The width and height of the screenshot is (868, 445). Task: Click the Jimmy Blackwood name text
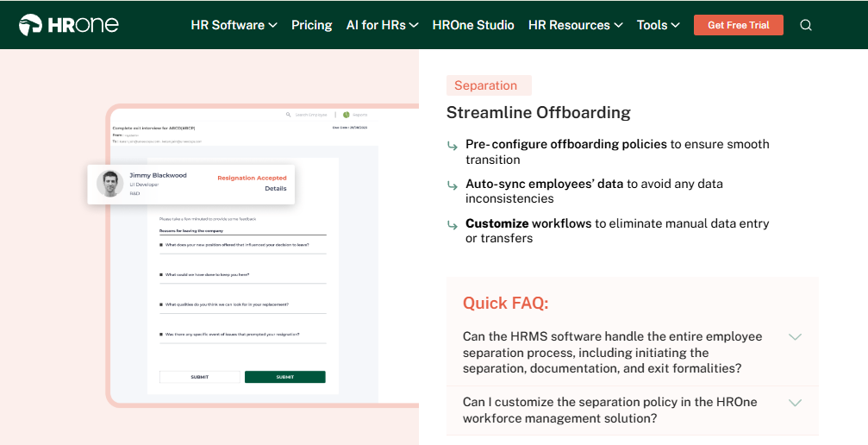click(158, 175)
